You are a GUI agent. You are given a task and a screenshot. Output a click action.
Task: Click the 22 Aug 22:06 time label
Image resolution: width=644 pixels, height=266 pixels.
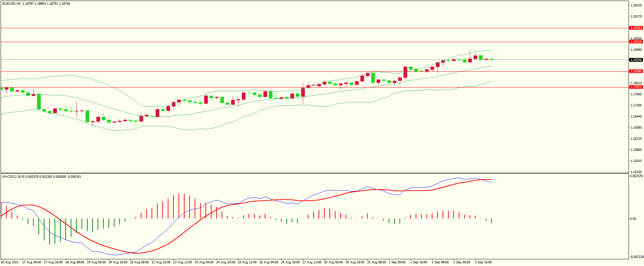pos(161,262)
